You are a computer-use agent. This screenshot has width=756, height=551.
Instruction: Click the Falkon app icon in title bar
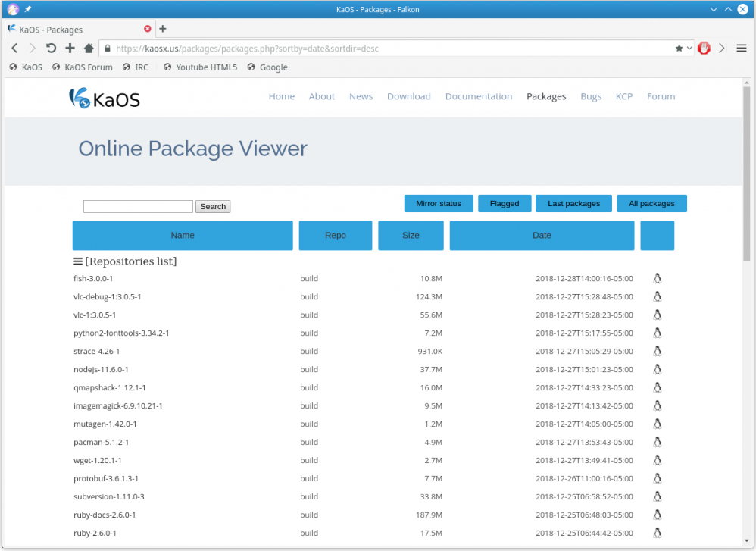[13, 9]
